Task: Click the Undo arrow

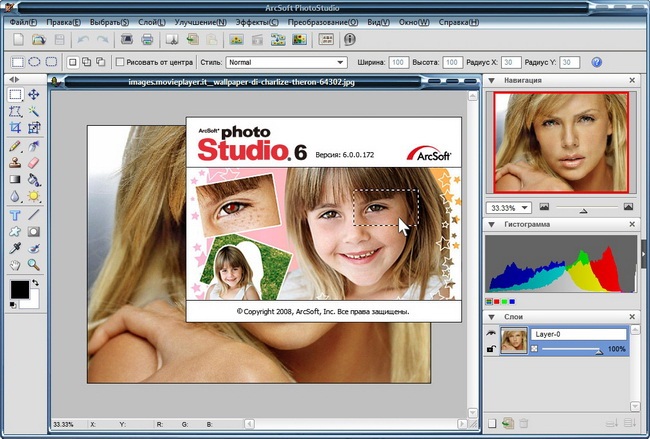Action: pos(83,39)
